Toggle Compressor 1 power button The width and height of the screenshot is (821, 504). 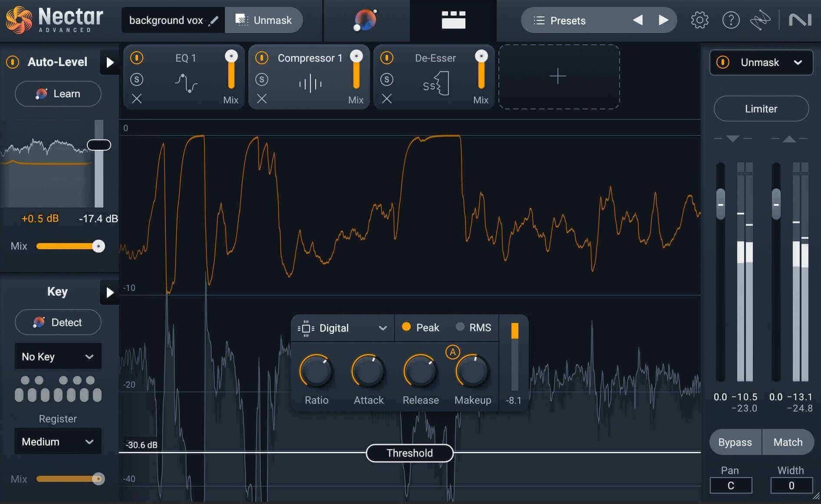262,58
